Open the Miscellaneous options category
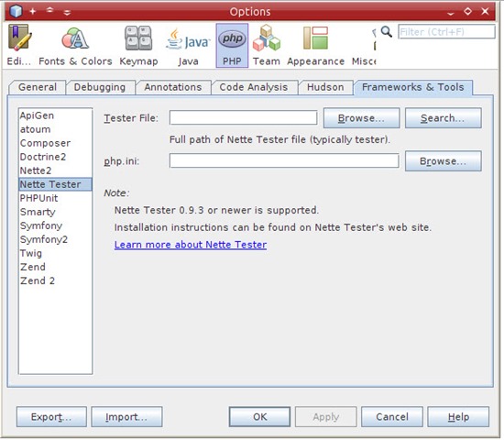 [364, 45]
